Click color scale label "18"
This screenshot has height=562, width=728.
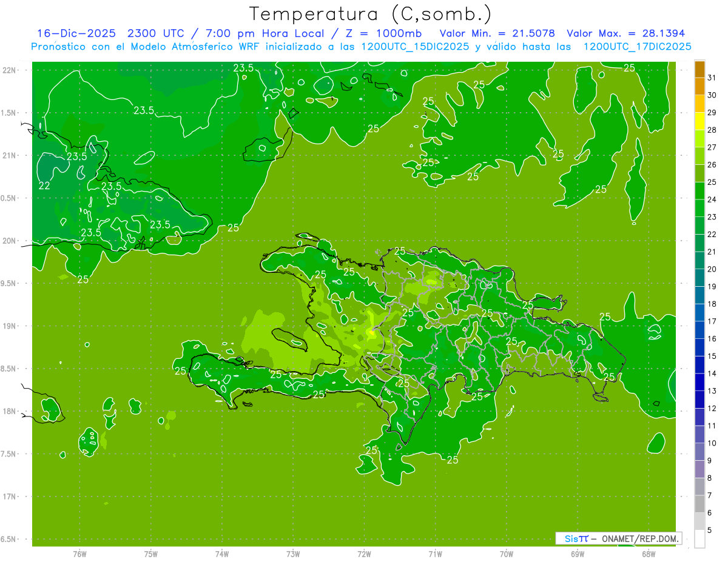coord(712,304)
